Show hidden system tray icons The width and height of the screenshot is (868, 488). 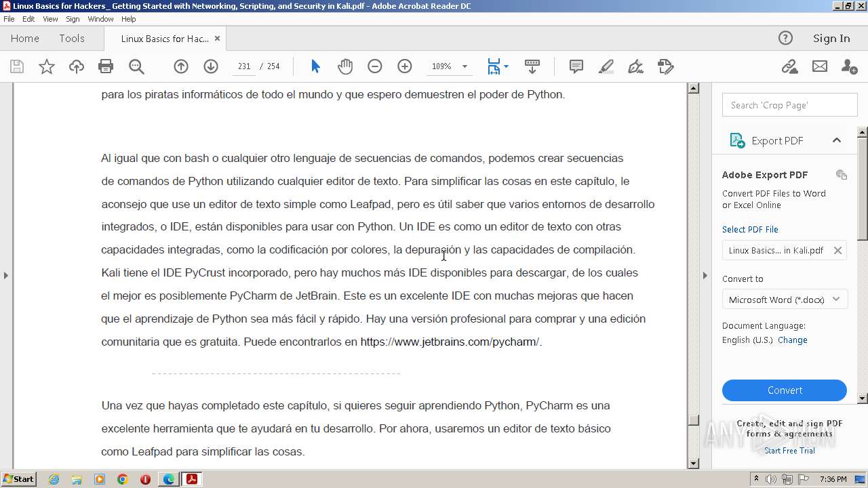pyautogui.click(x=756, y=479)
